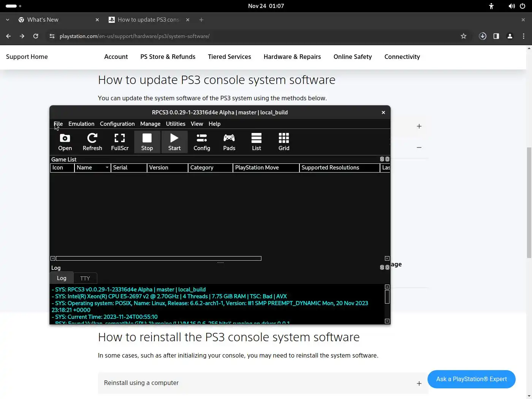Screen dimensions: 532x399
Task: Go back in the browser
Action: coord(8,36)
